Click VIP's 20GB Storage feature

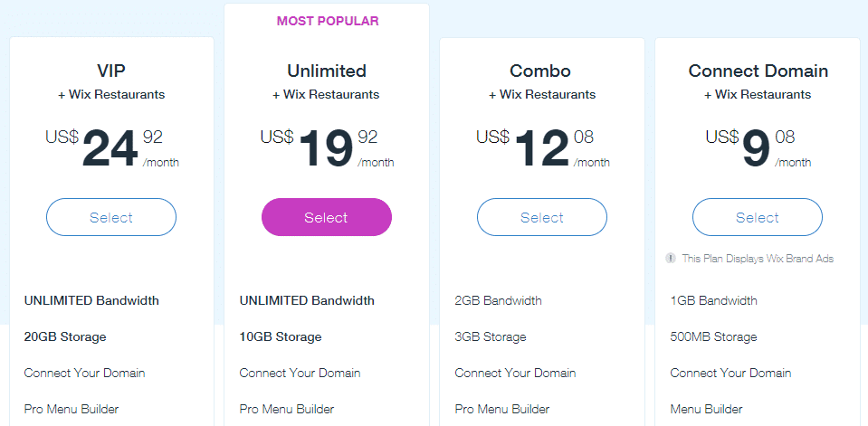point(65,336)
